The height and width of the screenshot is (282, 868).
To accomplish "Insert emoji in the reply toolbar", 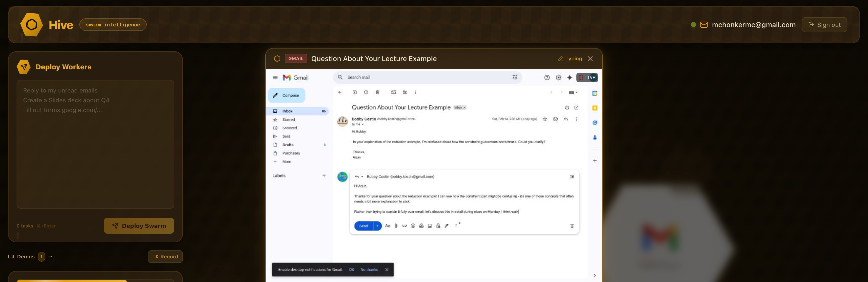I will tap(413, 226).
